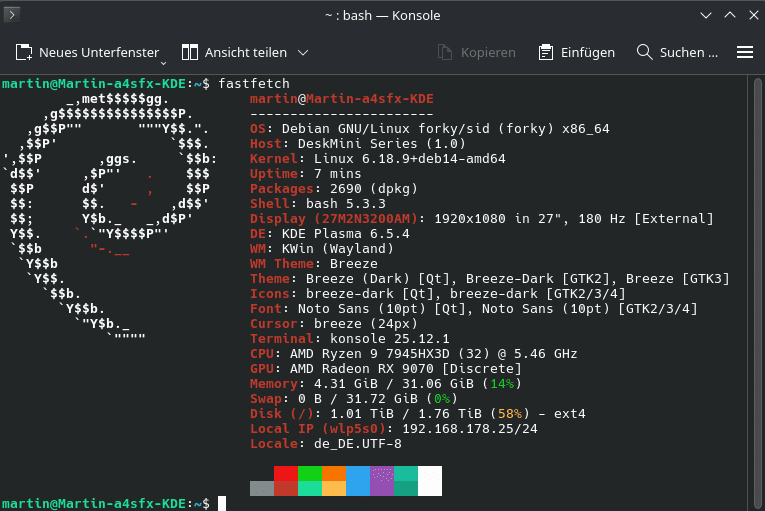
Task: Click the blue color block
Action: pos(358,481)
